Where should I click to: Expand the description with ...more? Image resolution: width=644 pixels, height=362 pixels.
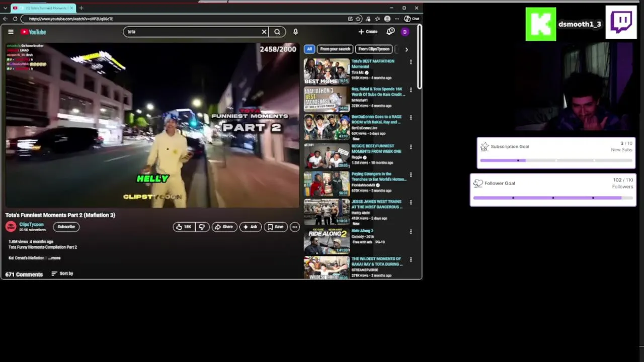click(x=55, y=258)
